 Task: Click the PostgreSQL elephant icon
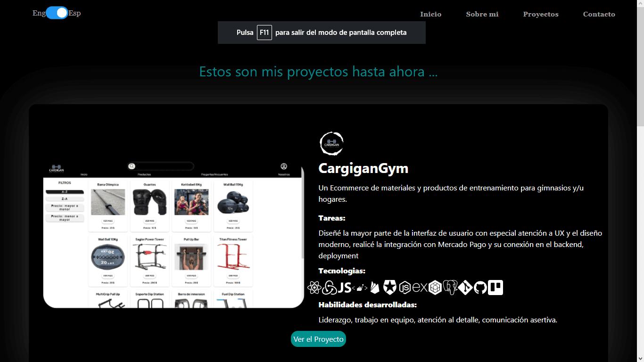[x=450, y=288]
